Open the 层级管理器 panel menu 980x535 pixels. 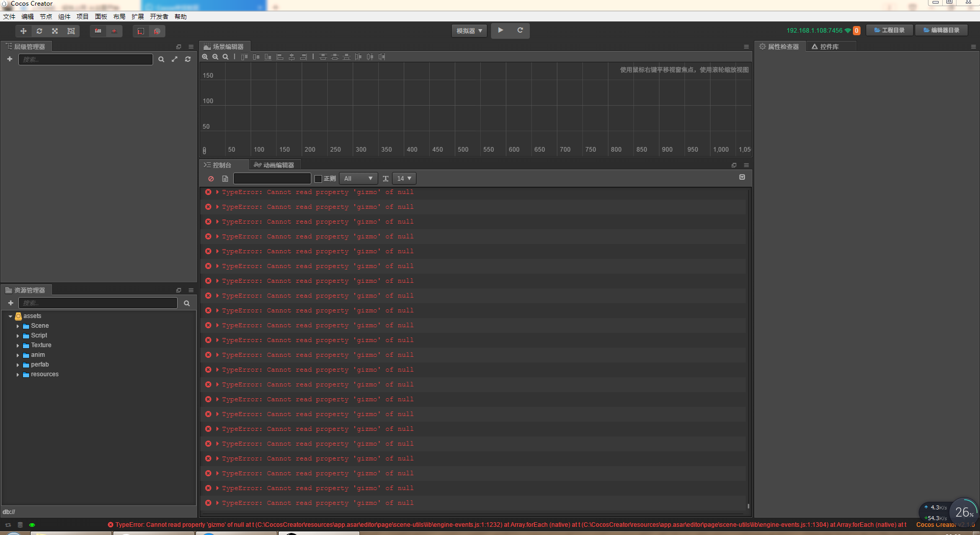[x=191, y=47]
